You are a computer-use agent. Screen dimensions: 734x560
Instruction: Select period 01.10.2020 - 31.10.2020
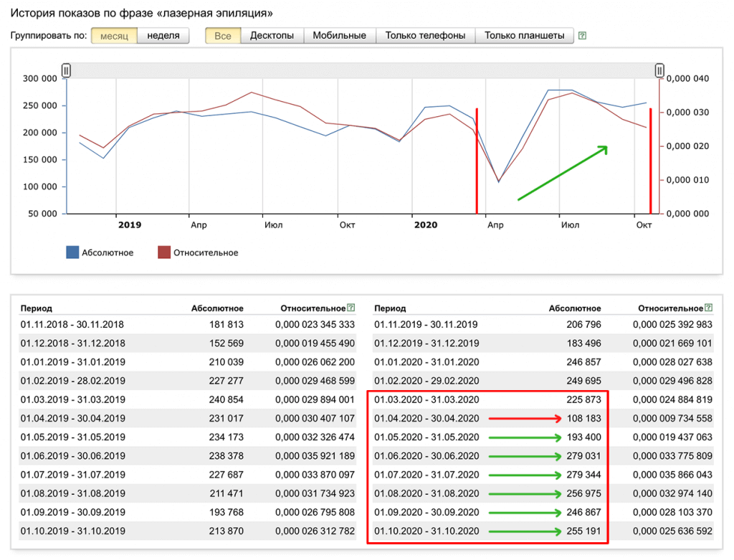coord(426,531)
